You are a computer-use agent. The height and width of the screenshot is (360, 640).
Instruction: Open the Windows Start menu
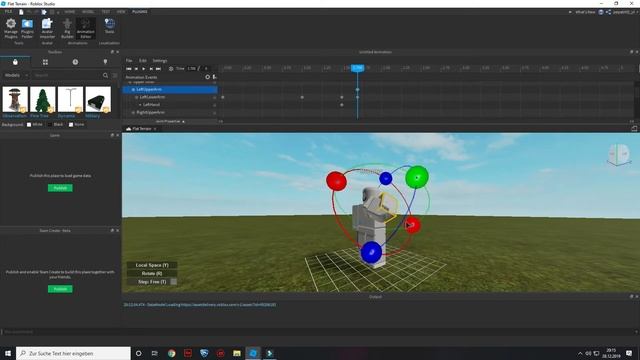(7, 353)
